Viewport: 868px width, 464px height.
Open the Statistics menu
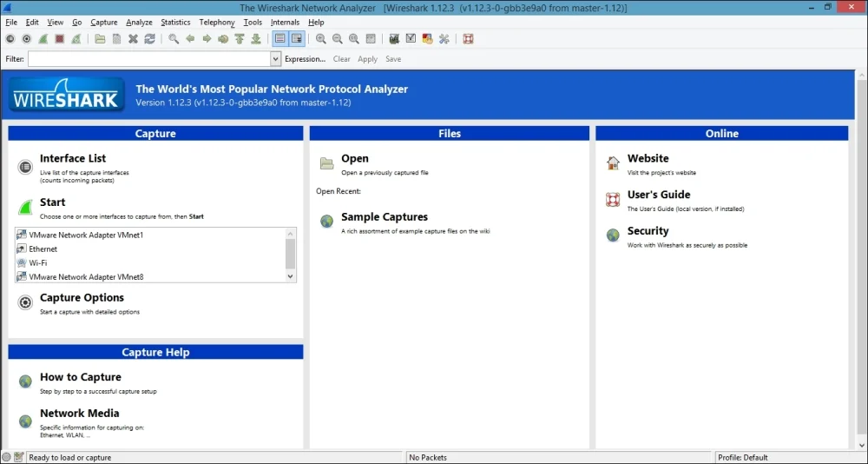tap(175, 22)
